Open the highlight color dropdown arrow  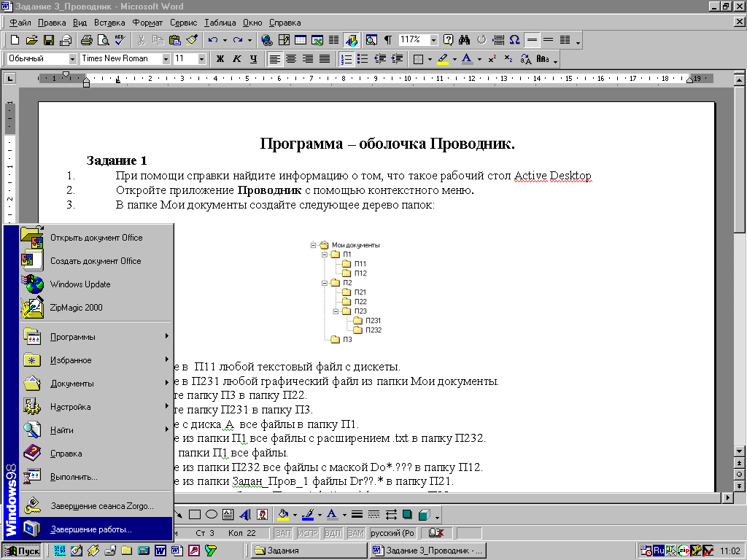[x=454, y=59]
